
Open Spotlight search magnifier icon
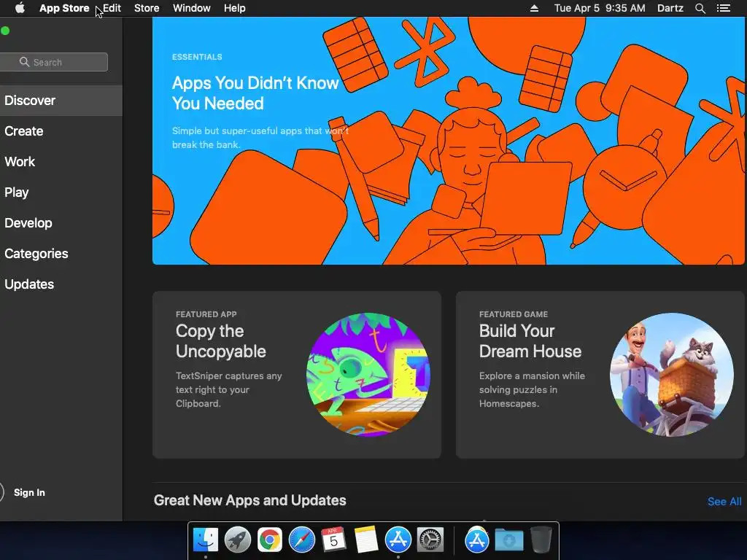click(x=700, y=8)
